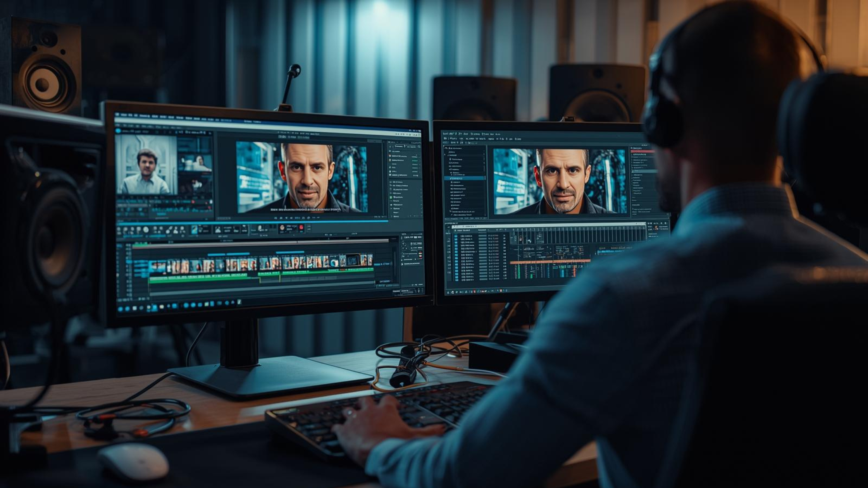Select the highlighted row in project tree
Screen dimensions: 868x488
(x=464, y=178)
